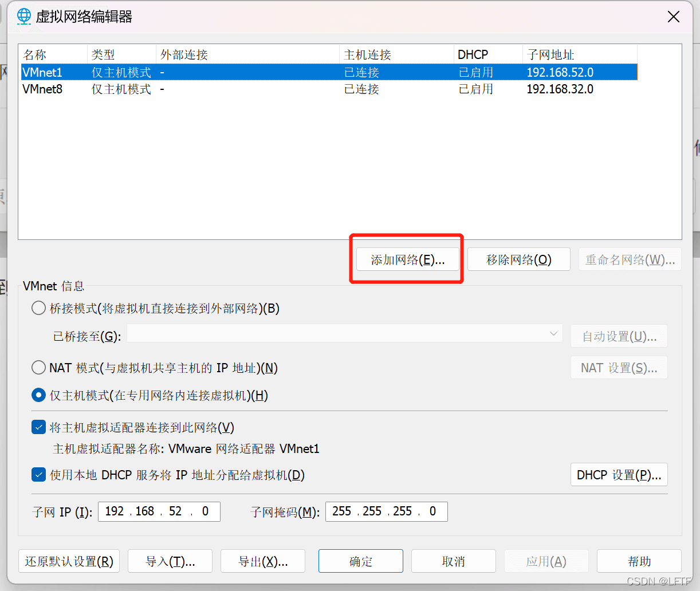700x591 pixels.
Task: Select the NAT 模式 radio button
Action: (38, 367)
